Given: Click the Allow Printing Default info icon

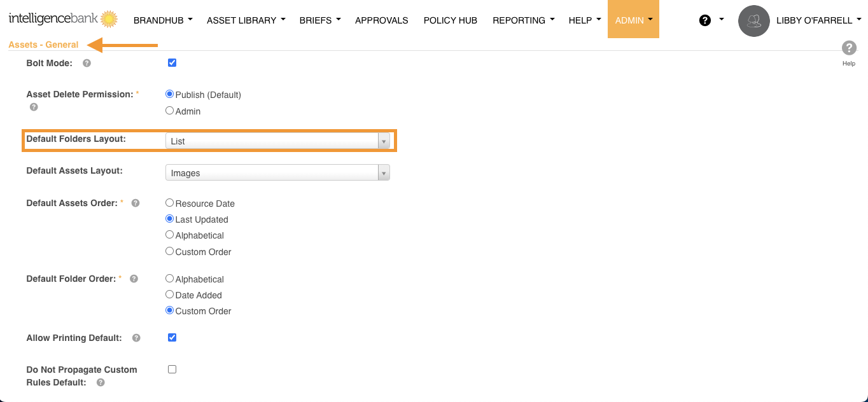Looking at the screenshot, I should point(136,338).
